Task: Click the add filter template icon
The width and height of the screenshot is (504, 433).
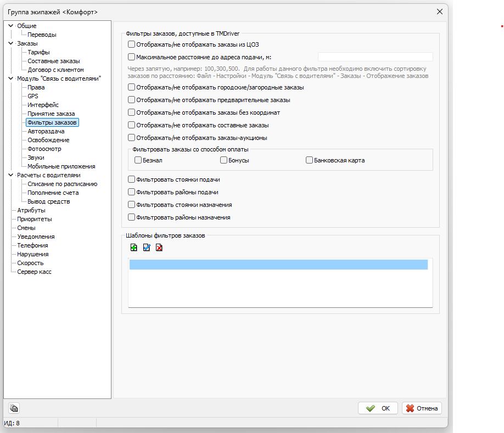Action: 133,248
